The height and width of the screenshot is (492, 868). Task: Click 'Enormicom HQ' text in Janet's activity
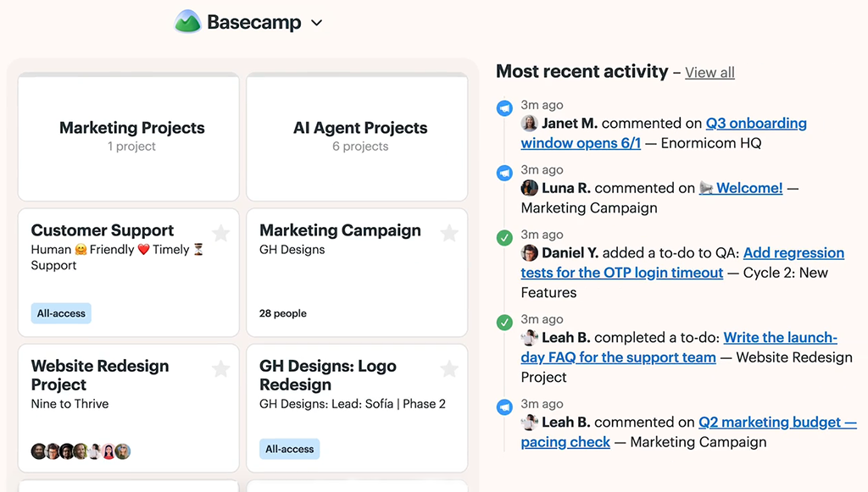[x=711, y=143]
